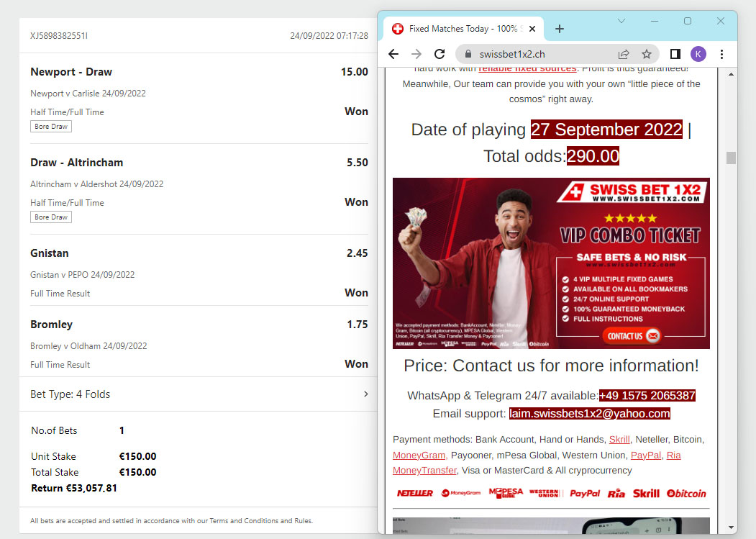Image resolution: width=756 pixels, height=539 pixels.
Task: Click the Newport odds value 15.00
Action: pyautogui.click(x=355, y=72)
